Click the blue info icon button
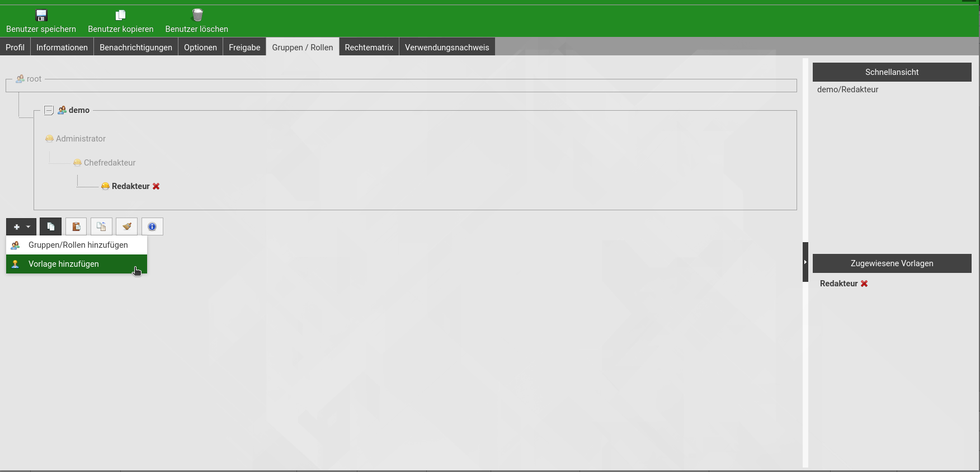The height and width of the screenshot is (472, 980). pos(152,226)
